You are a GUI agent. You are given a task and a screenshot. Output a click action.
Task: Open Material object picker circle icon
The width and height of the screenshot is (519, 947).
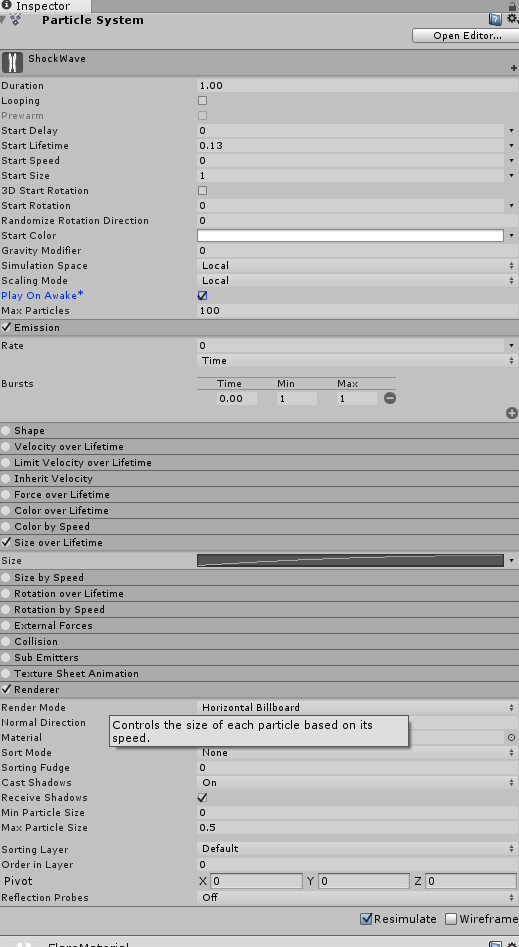(x=511, y=737)
